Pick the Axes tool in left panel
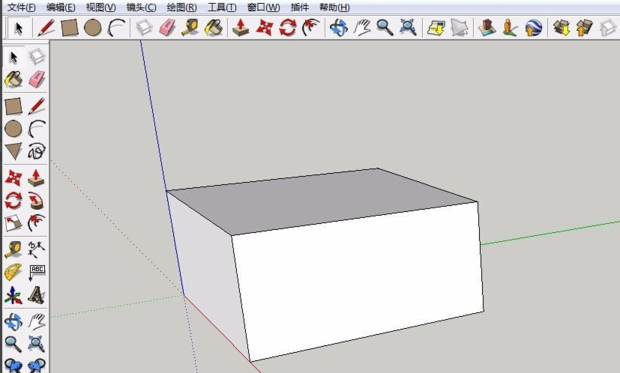620x373 pixels. (x=13, y=295)
